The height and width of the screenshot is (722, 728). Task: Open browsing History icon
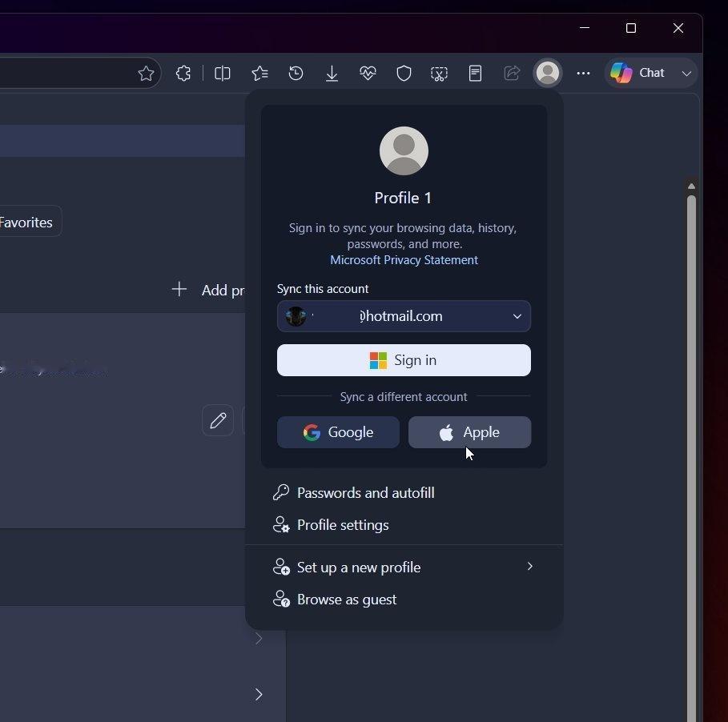click(x=296, y=74)
